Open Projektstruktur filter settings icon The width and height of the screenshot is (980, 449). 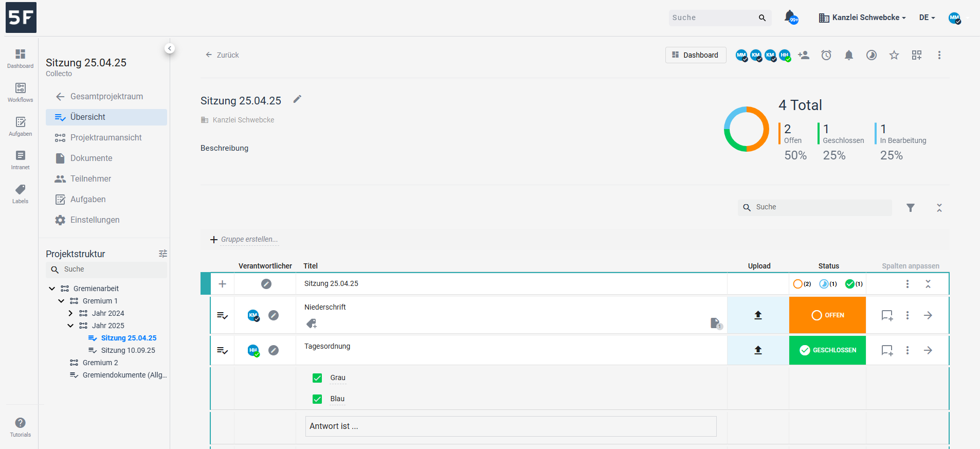(163, 254)
